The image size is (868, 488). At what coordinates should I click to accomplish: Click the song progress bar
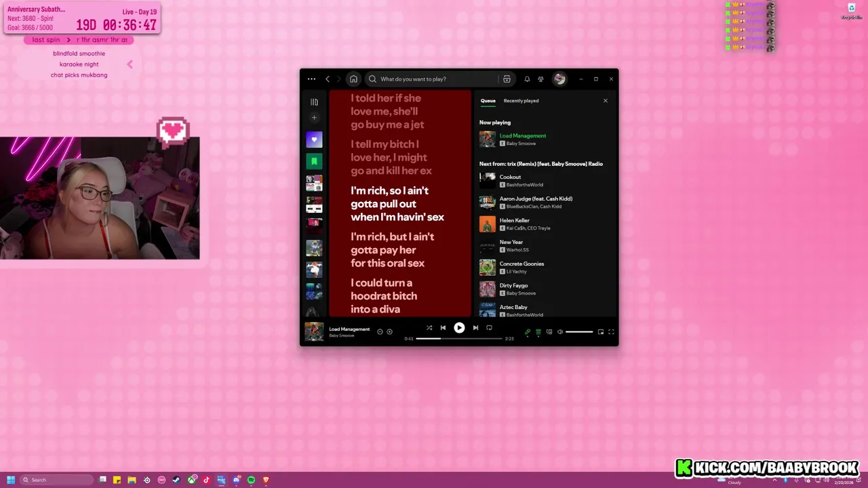tap(459, 338)
